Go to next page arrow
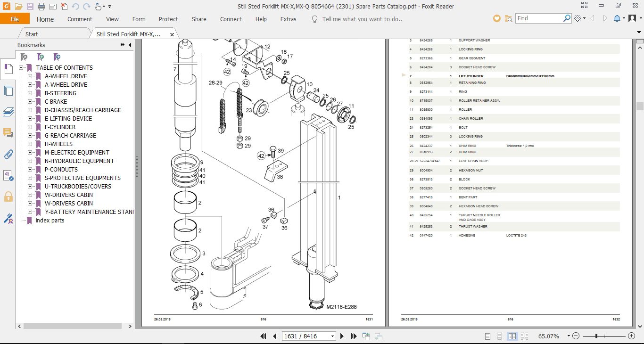 pyautogui.click(x=342, y=336)
